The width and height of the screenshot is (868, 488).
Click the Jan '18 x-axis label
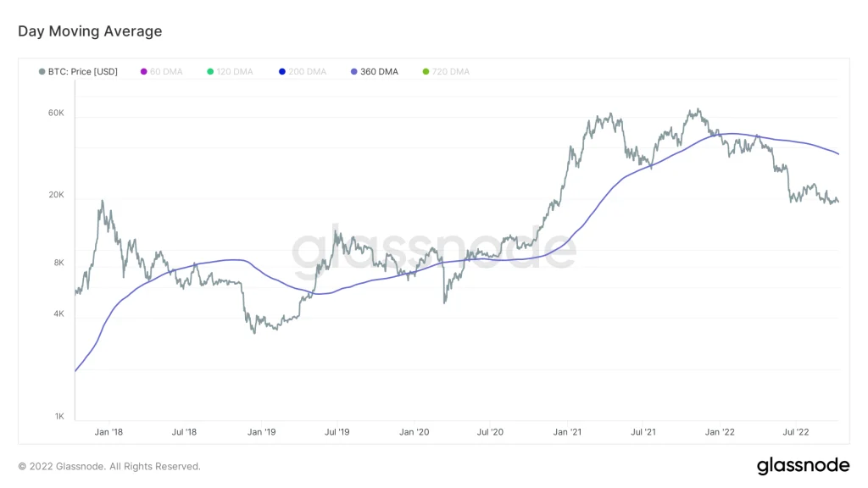108,432
